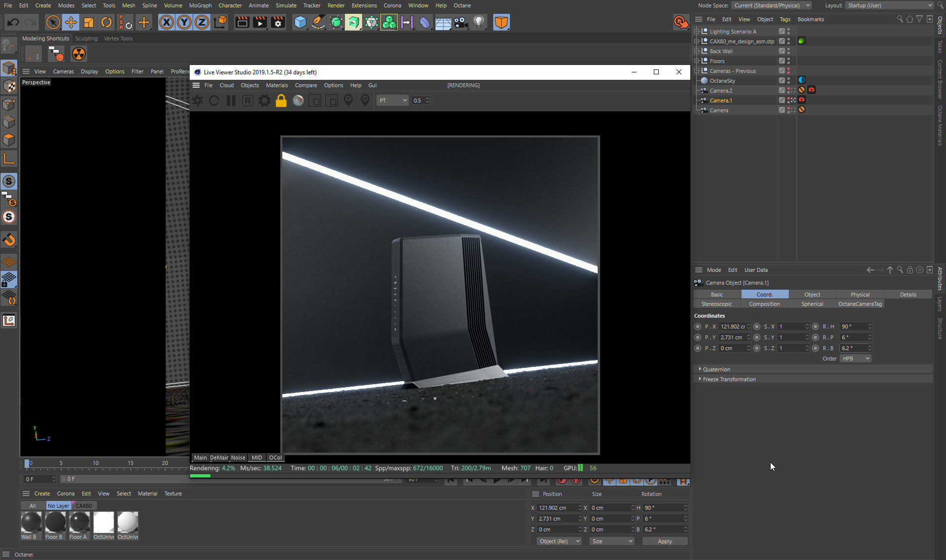Click the Undo arrow icon
The width and height of the screenshot is (946, 560).
click(13, 22)
